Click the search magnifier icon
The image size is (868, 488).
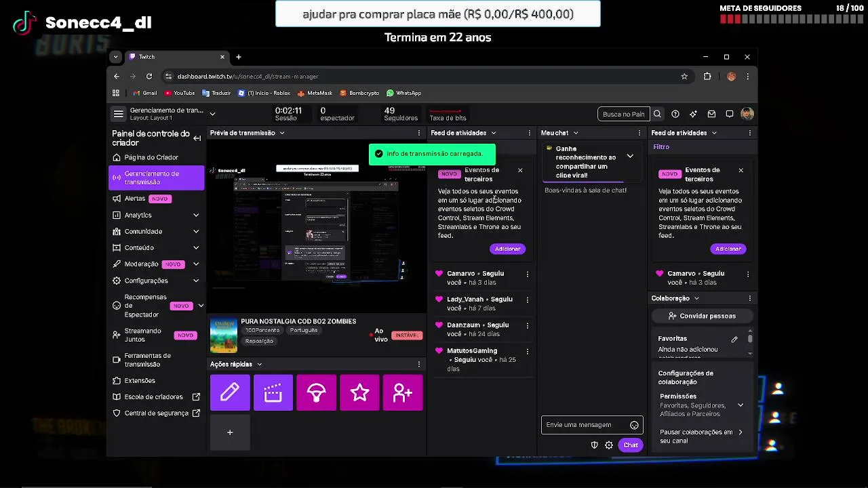(657, 114)
